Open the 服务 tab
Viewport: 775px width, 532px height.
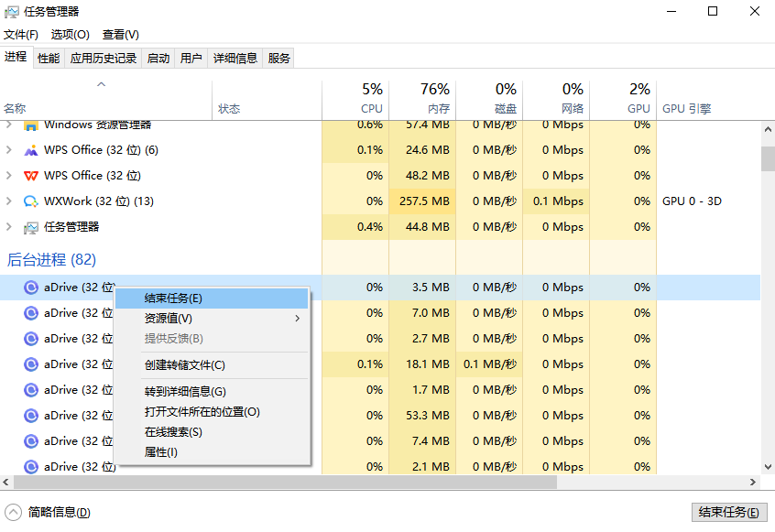[279, 58]
